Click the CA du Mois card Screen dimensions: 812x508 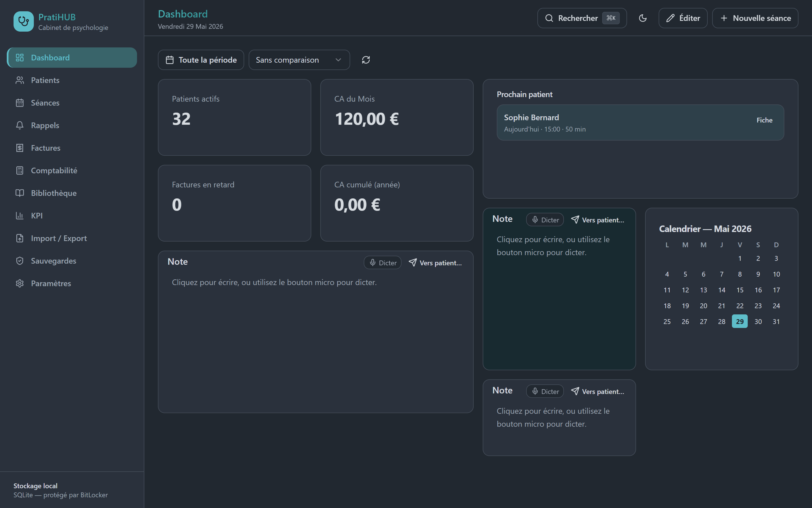click(x=397, y=117)
